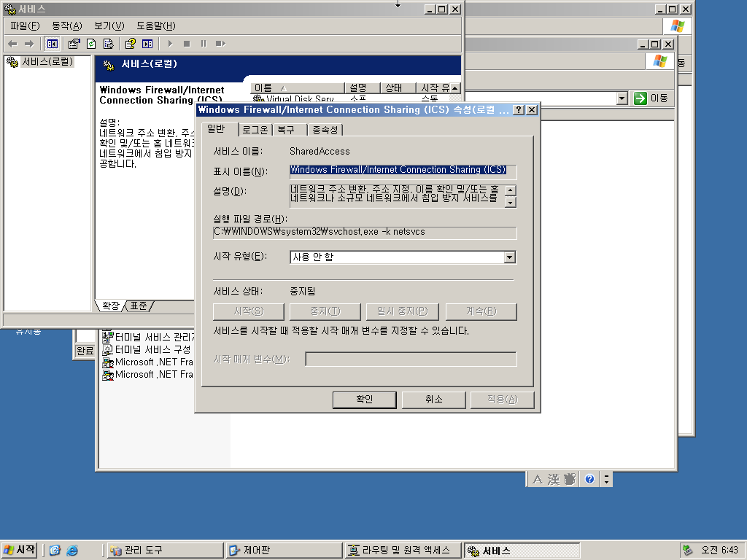This screenshot has width=747, height=560.
Task: Launch Internet Explorer from quick launch
Action: (72, 551)
